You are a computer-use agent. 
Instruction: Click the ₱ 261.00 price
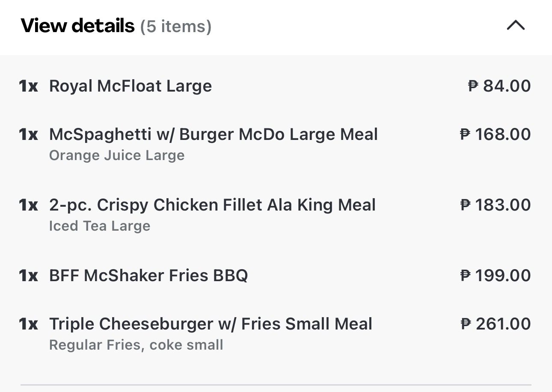click(x=496, y=324)
